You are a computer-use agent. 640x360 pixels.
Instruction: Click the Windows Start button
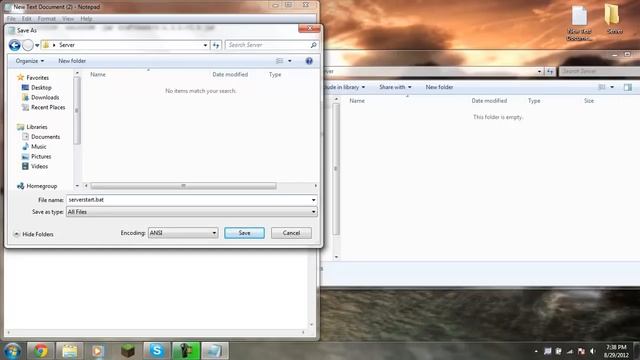pyautogui.click(x=12, y=351)
